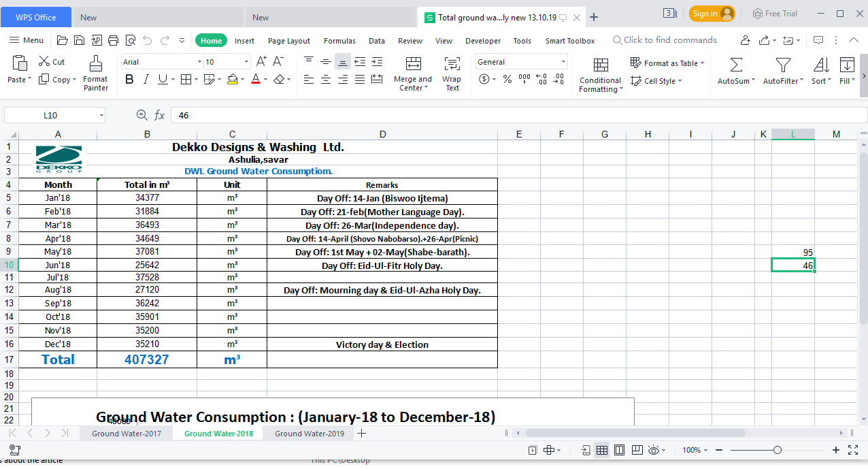The height and width of the screenshot is (469, 868).
Task: Open Print Preview from quick access toolbar
Action: point(131,40)
